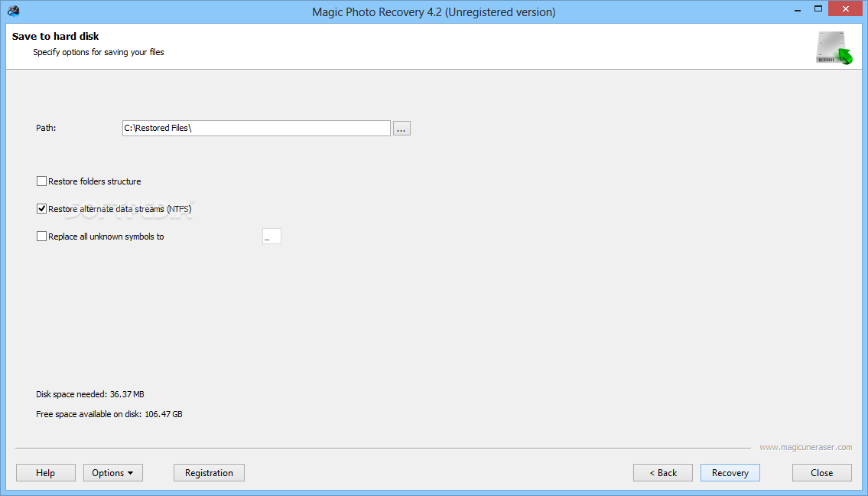Uncheck Restore alternate data streams (NTFS)
The width and height of the screenshot is (868, 496).
pos(41,209)
